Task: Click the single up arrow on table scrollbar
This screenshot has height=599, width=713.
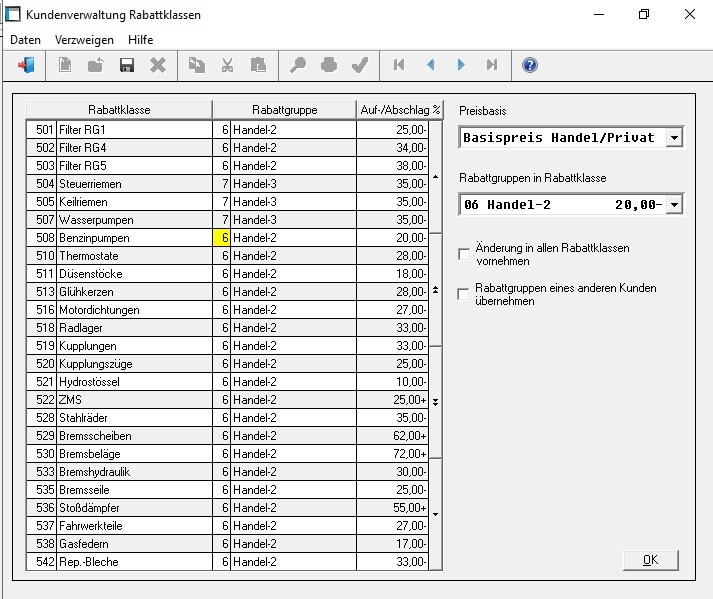Action: pos(436,176)
